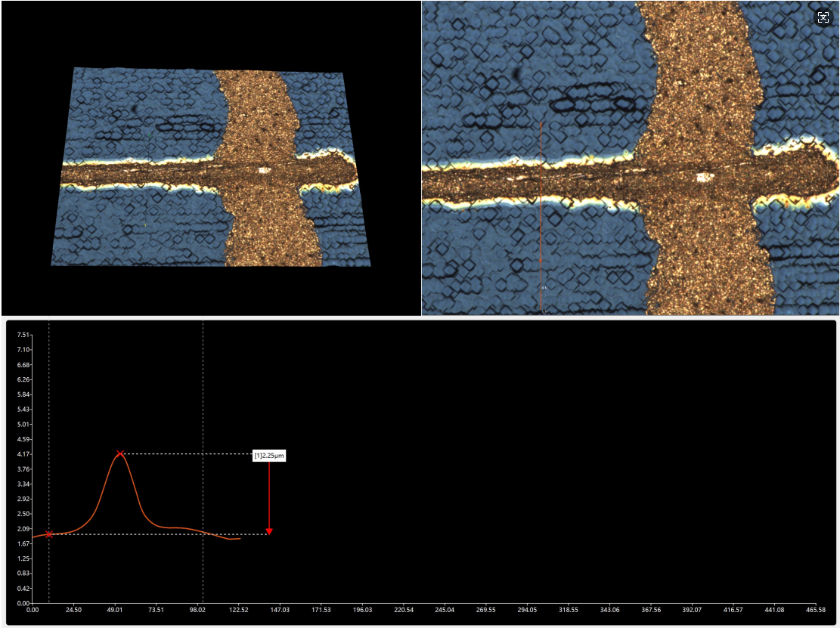
Task: Click the 0.00 origin label on the X axis
Action: coord(33,610)
